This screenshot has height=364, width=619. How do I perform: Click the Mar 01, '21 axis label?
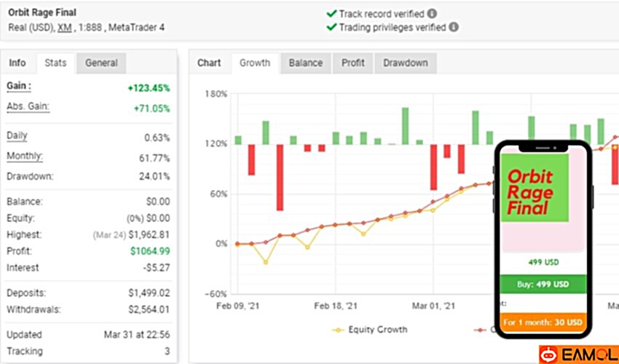point(433,306)
